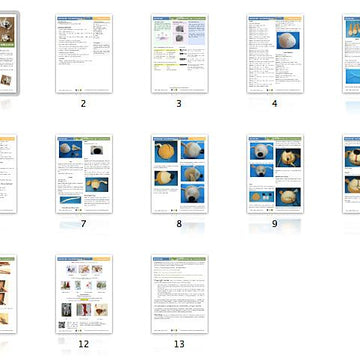The image size is (360, 360).
Task: Open page 4 thumbnail
Action: [275, 54]
